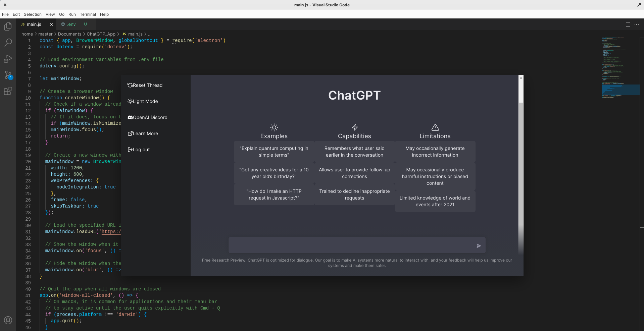Select "Got any creative ideas" example
This screenshot has width=644, height=331.
pyautogui.click(x=274, y=173)
